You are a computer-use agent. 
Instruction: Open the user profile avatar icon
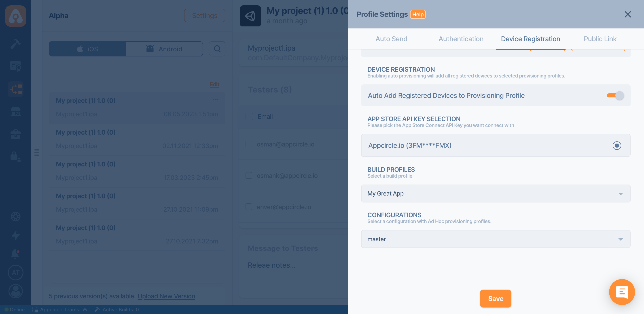tap(15, 291)
